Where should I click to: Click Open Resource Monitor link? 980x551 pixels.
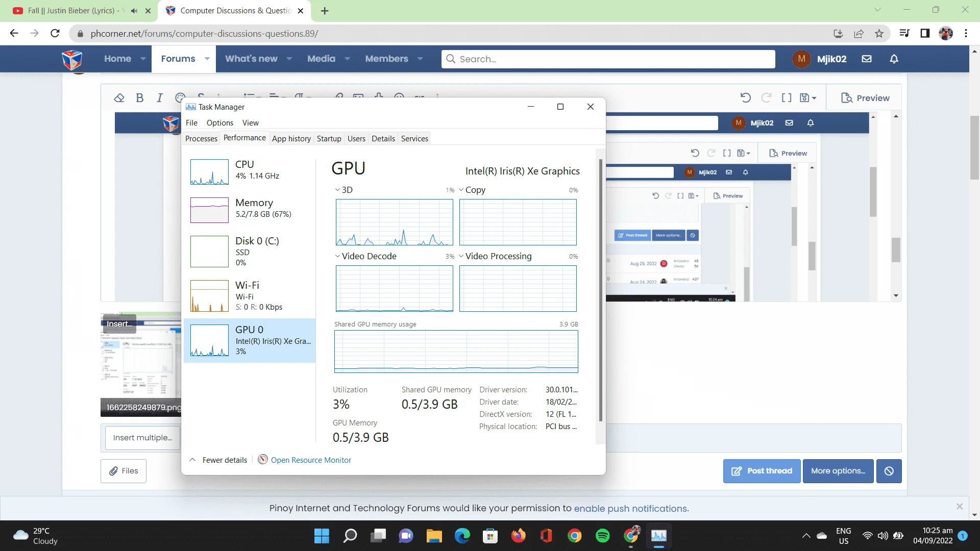311,460
